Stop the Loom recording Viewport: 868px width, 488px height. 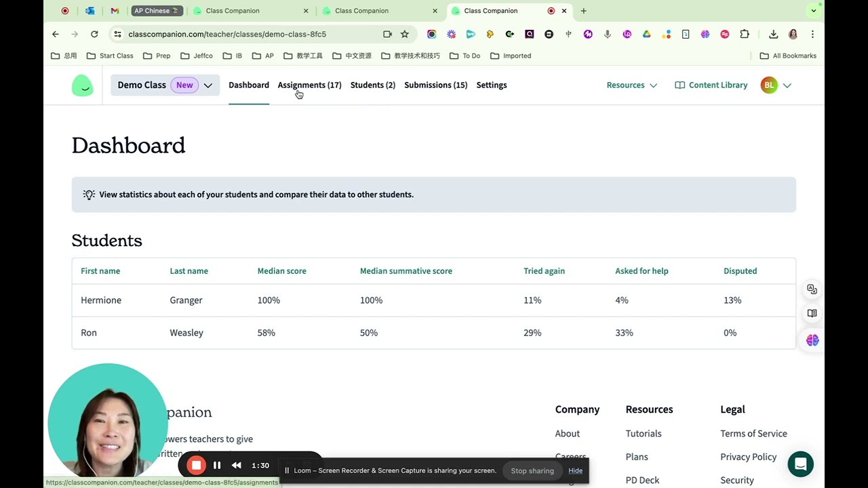(196, 466)
